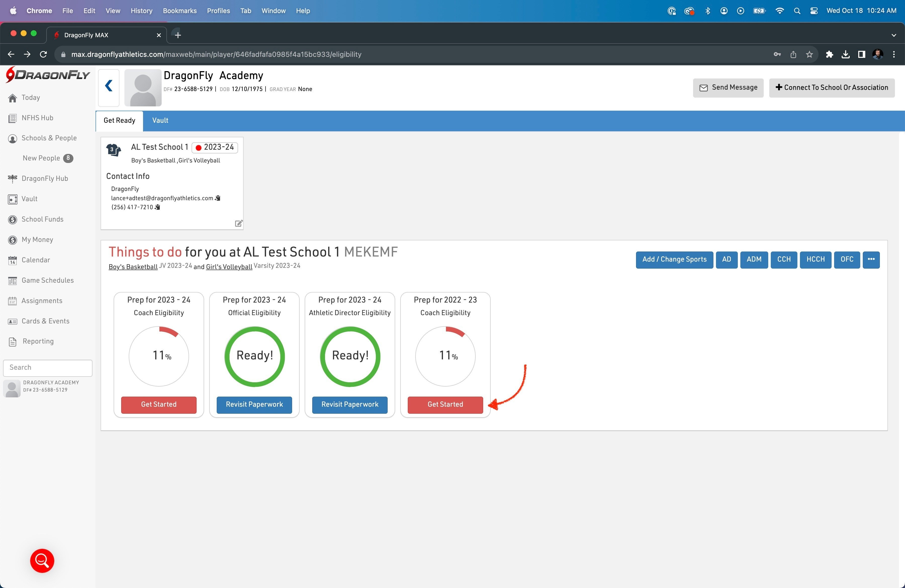This screenshot has height=588, width=905.
Task: Open the three-dots more roles menu
Action: [x=871, y=259]
